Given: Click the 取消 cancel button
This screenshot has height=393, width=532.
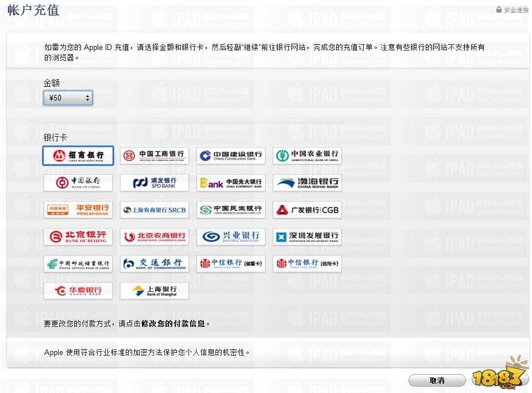Looking at the screenshot, I should (x=437, y=380).
